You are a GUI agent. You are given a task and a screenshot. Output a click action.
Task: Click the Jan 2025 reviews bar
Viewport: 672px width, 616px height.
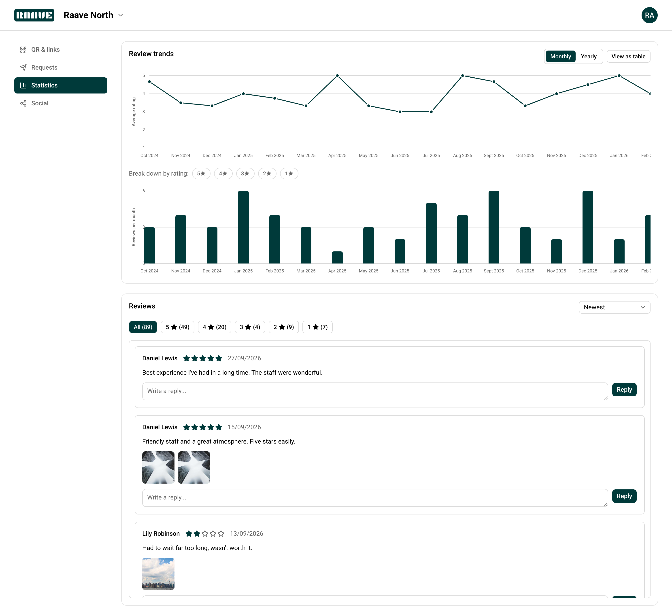coord(243,227)
